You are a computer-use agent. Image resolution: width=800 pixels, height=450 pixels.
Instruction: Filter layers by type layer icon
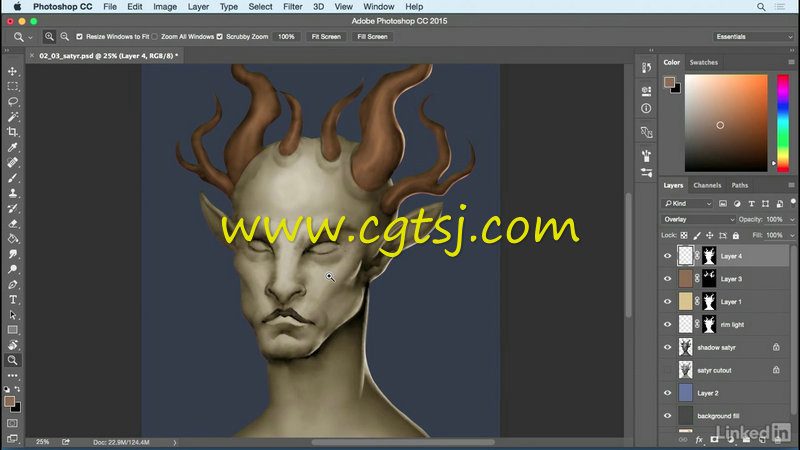point(751,204)
